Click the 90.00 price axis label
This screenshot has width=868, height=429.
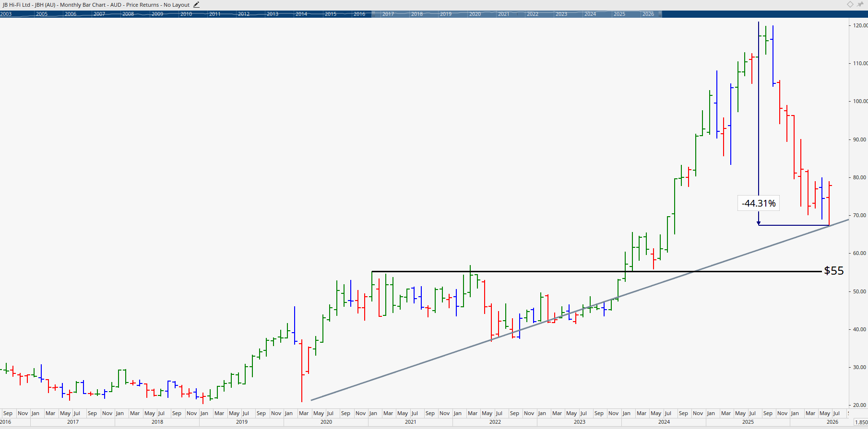860,139
